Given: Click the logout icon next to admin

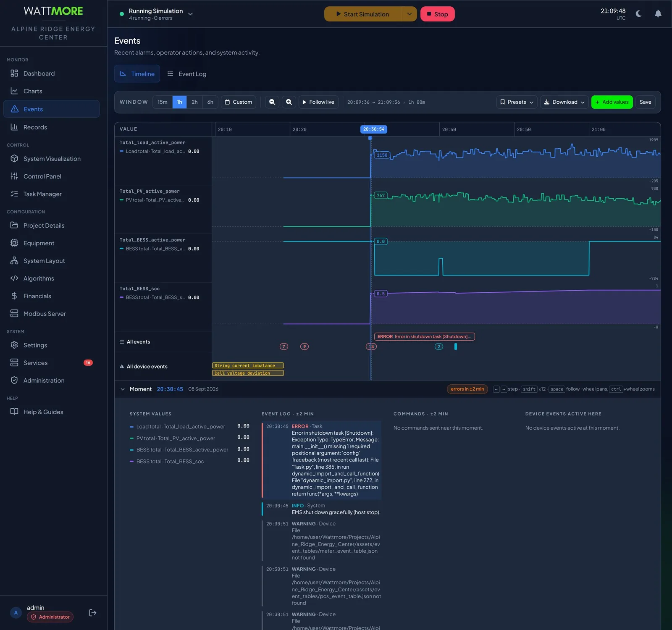Looking at the screenshot, I should 93,613.
